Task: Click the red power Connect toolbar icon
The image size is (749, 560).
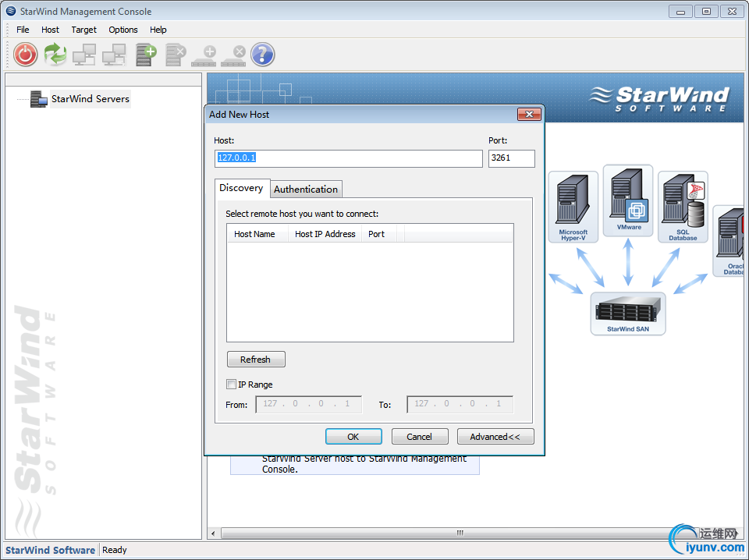Action: point(25,55)
